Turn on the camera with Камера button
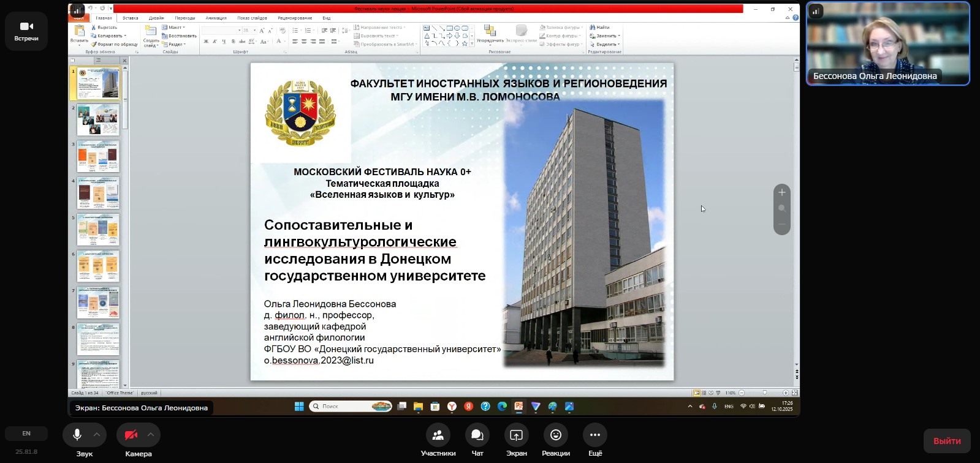The height and width of the screenshot is (463, 980). coord(131,435)
